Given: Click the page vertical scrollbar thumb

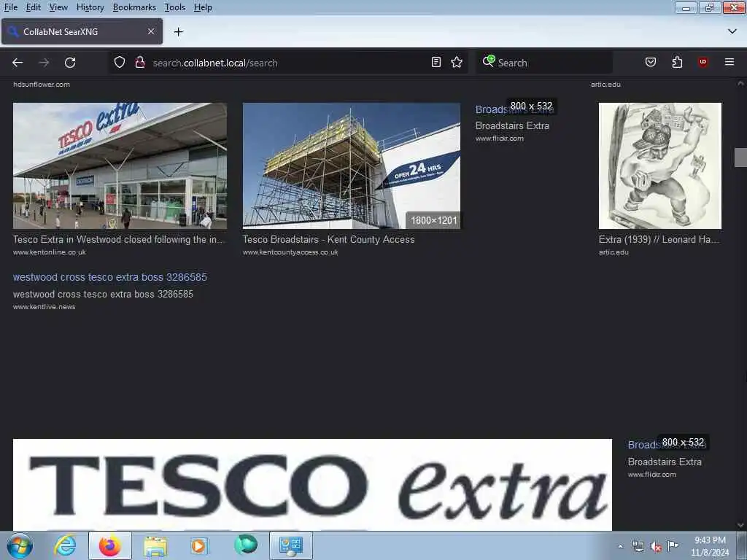Looking at the screenshot, I should 740,157.
